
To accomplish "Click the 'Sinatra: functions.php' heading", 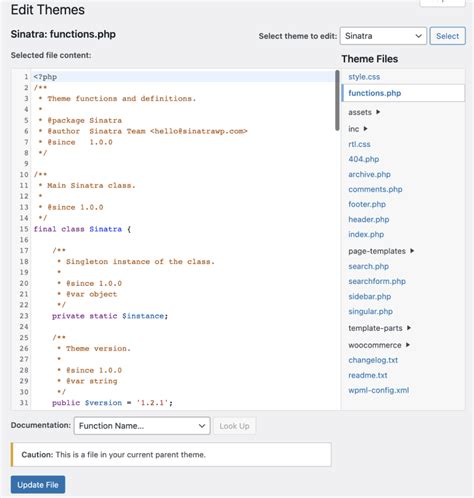I will pos(63,34).
